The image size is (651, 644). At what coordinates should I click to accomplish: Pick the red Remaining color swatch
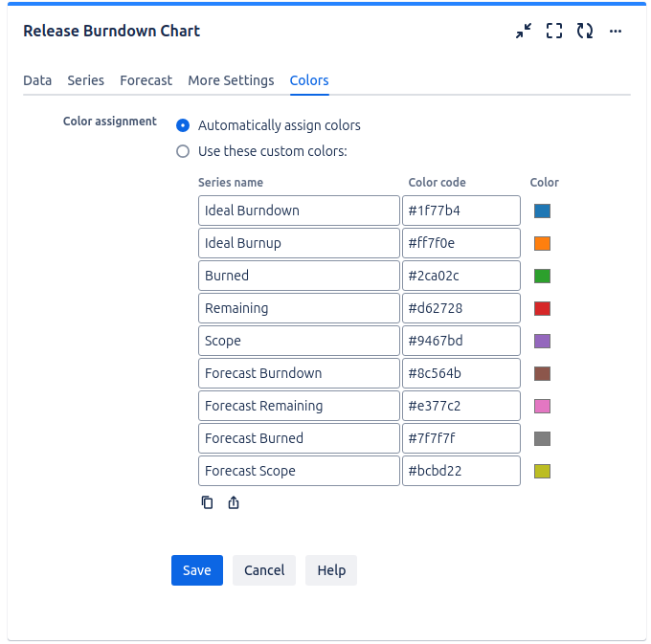tap(542, 309)
